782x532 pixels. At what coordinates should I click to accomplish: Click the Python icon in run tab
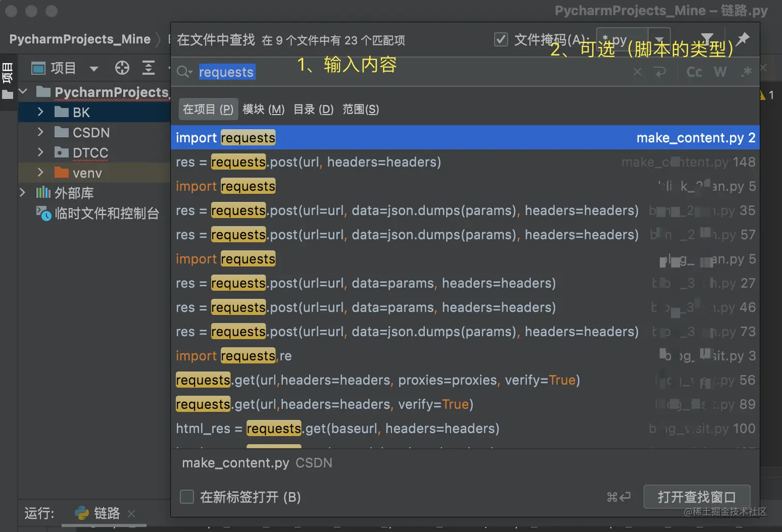click(x=82, y=513)
